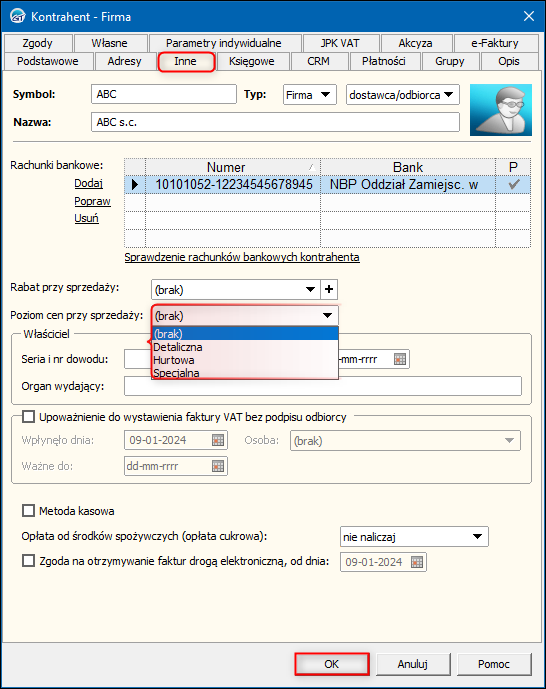Open the JPK VAT tab

(x=340, y=43)
